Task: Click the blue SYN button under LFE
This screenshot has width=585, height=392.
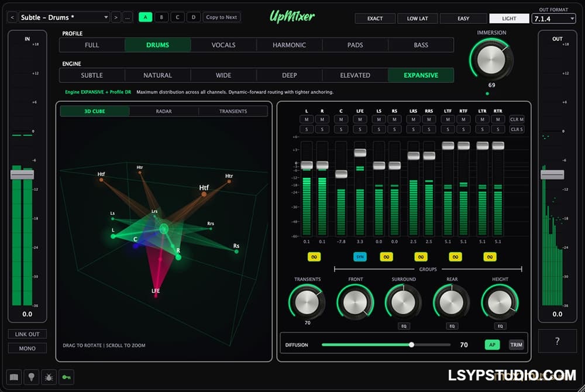Action: [360, 257]
